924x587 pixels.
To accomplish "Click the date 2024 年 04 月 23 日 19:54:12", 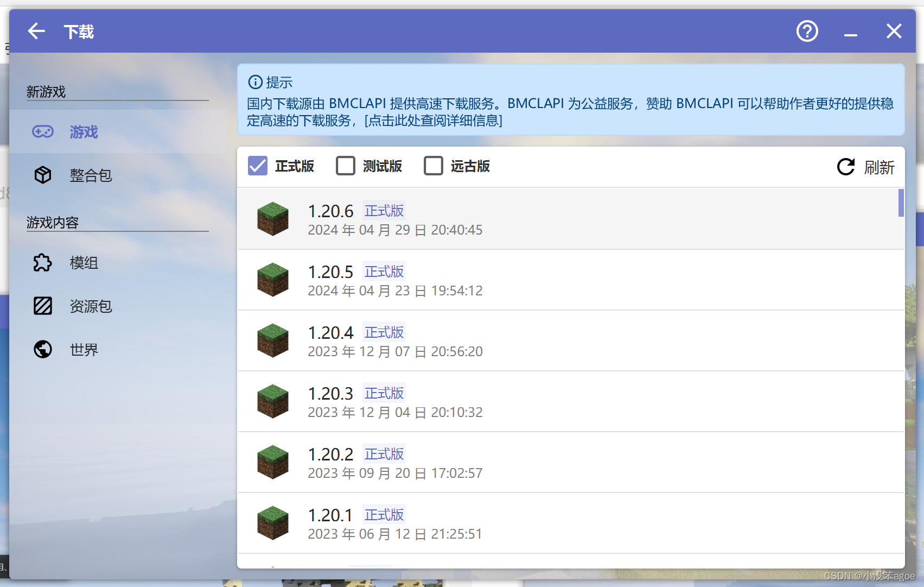I will pos(395,291).
